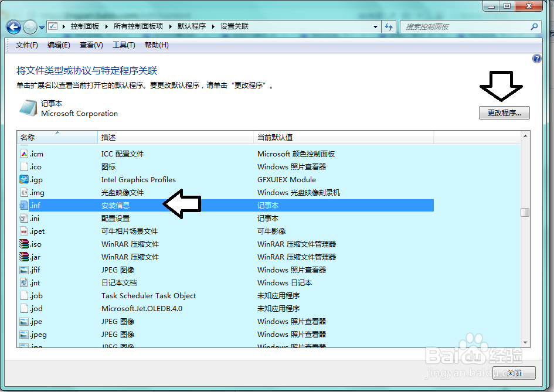Viewport: 554px width, 392px height.
Task: Click the search magnifier icon
Action: click(534, 26)
